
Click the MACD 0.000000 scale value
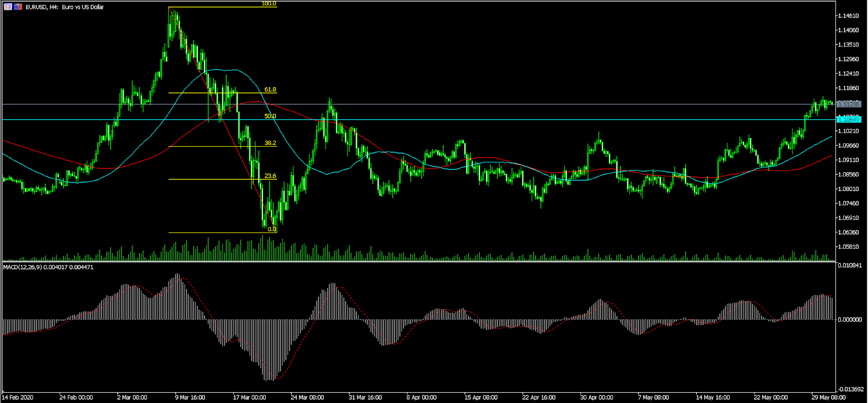point(850,320)
